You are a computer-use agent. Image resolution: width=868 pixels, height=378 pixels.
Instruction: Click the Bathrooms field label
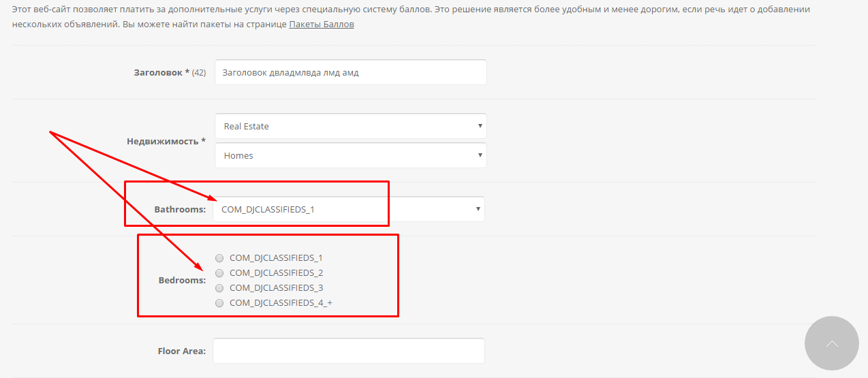pyautogui.click(x=180, y=209)
